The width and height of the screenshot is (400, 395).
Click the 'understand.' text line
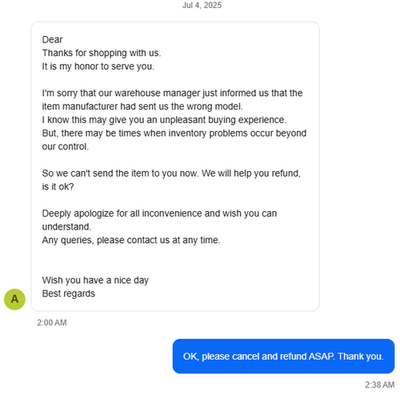point(66,227)
